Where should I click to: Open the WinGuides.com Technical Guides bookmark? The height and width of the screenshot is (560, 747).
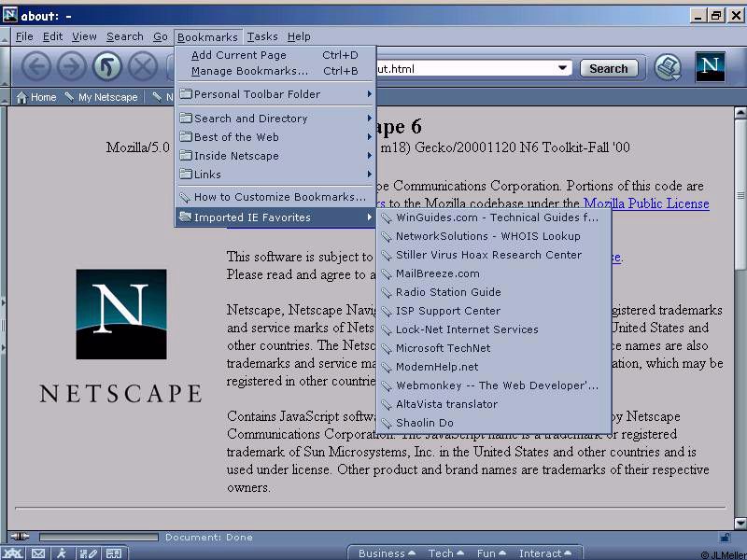[x=494, y=217]
